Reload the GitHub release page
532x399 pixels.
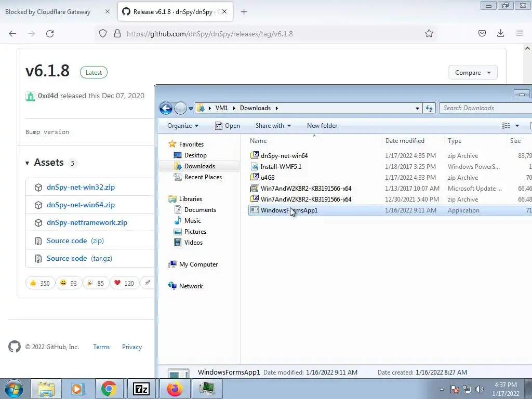click(50, 34)
